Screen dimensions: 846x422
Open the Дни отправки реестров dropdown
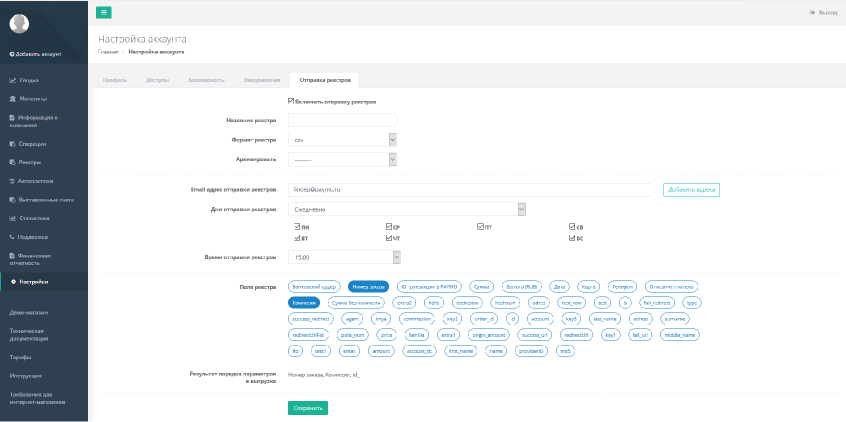click(407, 209)
